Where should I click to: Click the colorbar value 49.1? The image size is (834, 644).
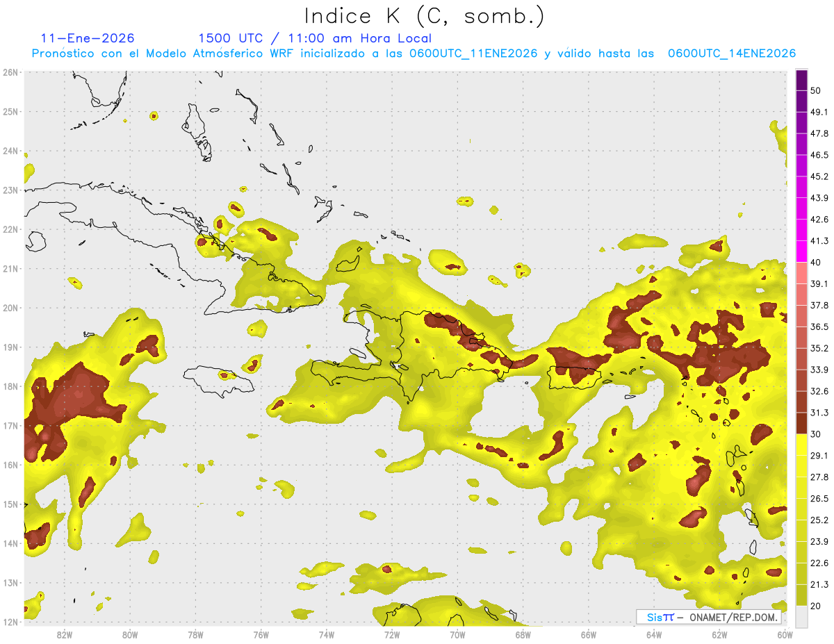[819, 112]
